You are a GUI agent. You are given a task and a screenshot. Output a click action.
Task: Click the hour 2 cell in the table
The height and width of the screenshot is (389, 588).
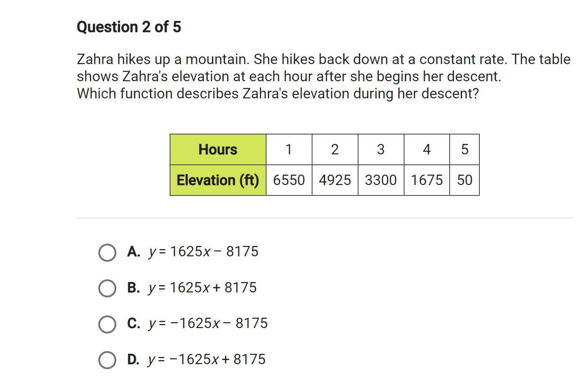(335, 149)
